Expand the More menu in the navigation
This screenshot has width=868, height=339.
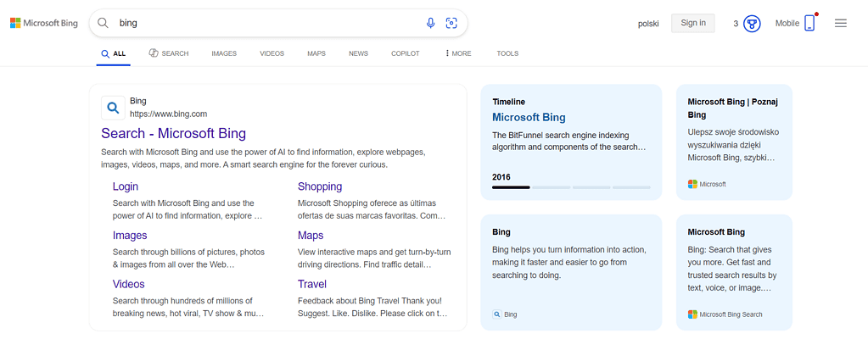tap(458, 53)
